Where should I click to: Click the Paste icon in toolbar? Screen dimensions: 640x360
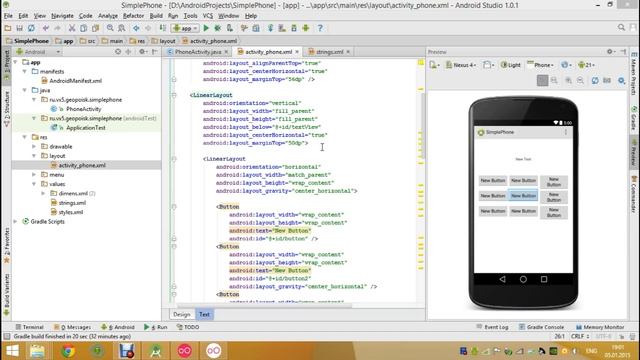[x=96, y=28]
